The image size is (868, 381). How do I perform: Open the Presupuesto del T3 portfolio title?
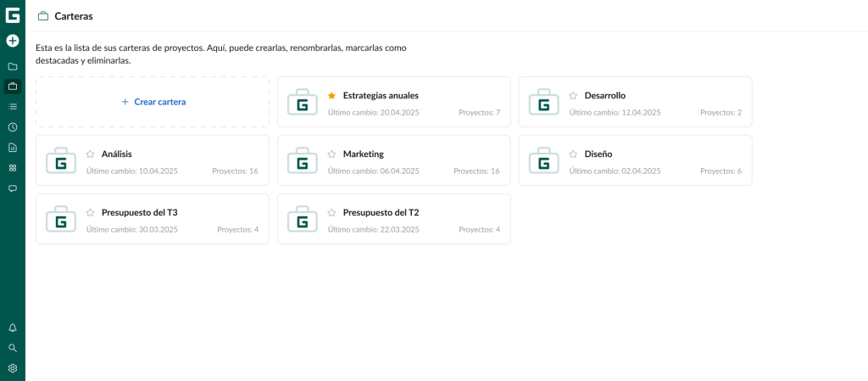pyautogui.click(x=140, y=212)
